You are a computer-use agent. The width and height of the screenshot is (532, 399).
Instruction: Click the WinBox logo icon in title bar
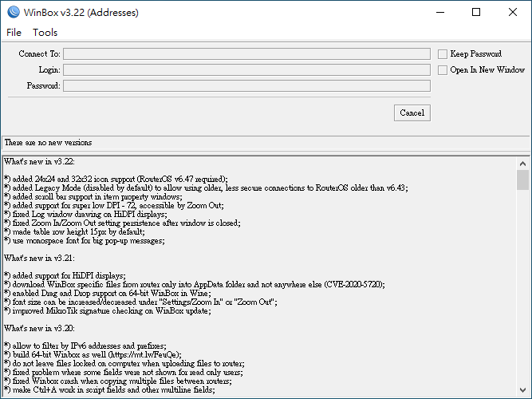14,12
